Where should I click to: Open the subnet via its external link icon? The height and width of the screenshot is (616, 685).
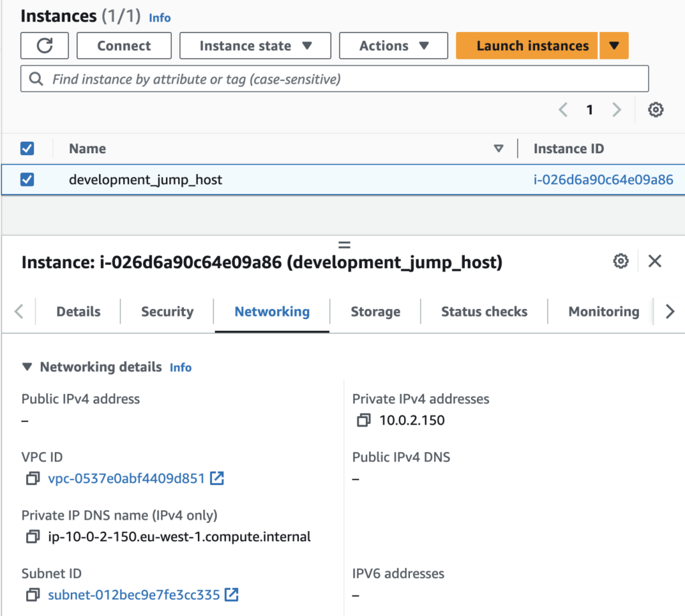coord(231,594)
